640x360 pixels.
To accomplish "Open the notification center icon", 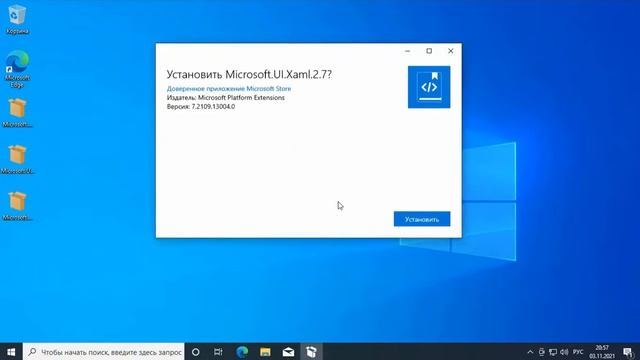I will 628,352.
